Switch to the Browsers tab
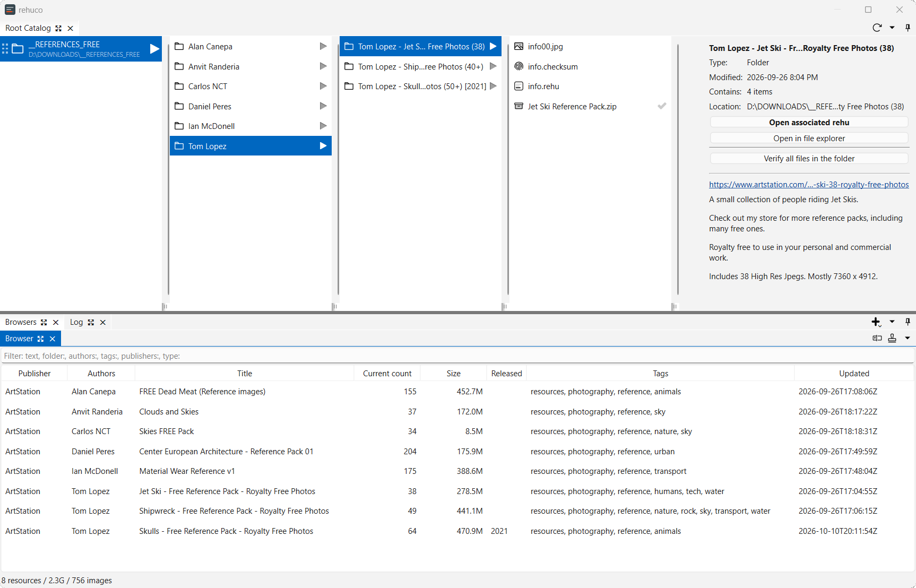 (x=21, y=322)
